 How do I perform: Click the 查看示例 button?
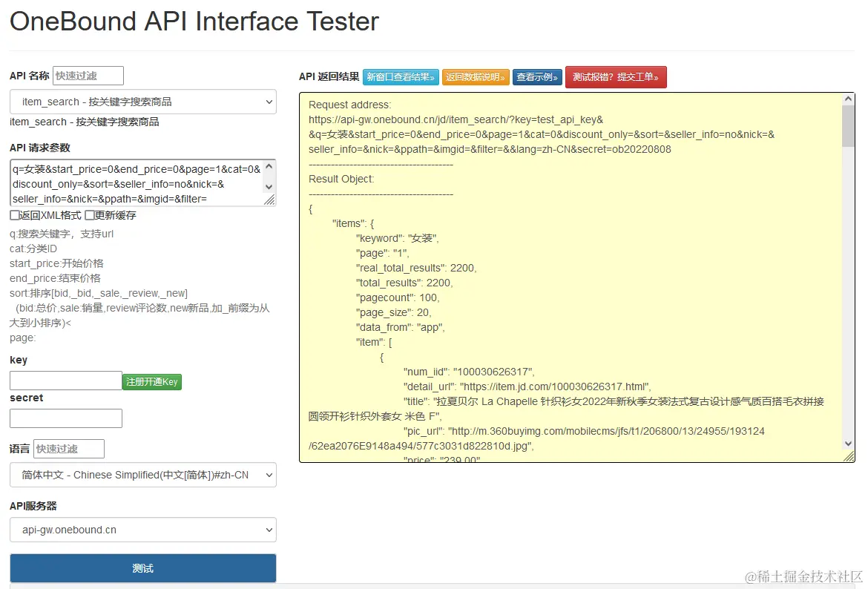pos(537,77)
